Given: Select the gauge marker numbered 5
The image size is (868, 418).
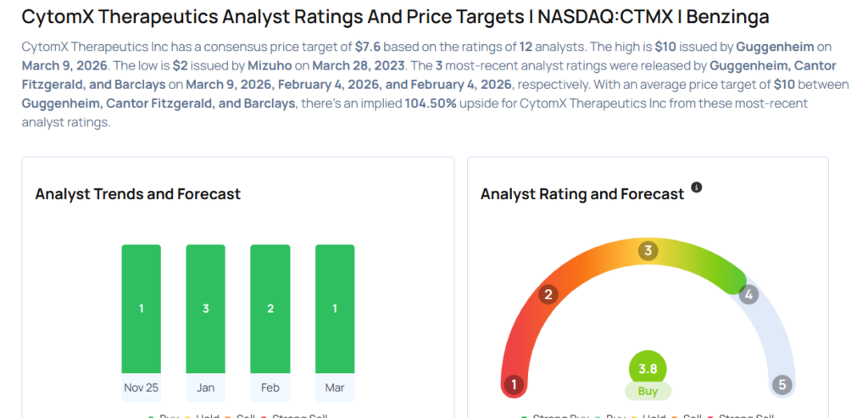Looking at the screenshot, I should click(782, 385).
